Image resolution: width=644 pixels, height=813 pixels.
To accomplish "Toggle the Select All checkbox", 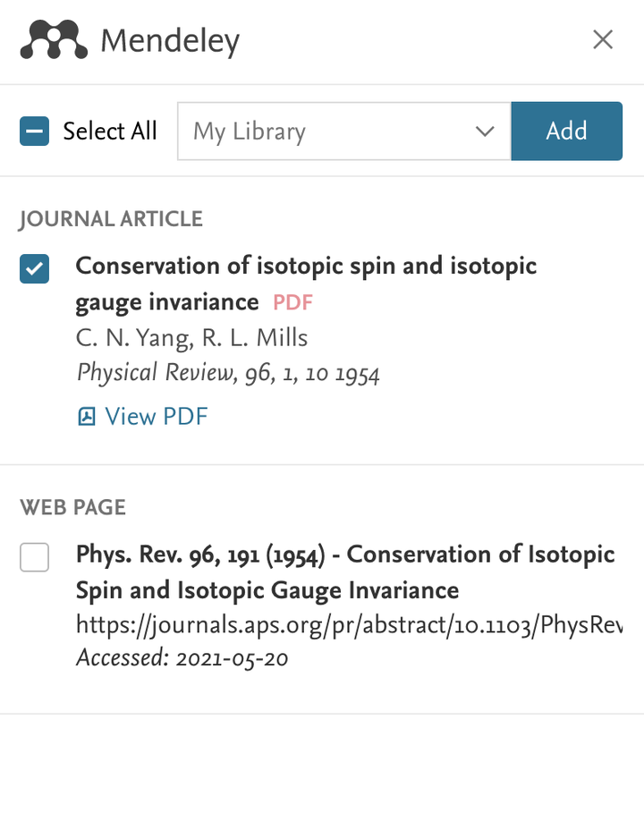I will [x=35, y=131].
